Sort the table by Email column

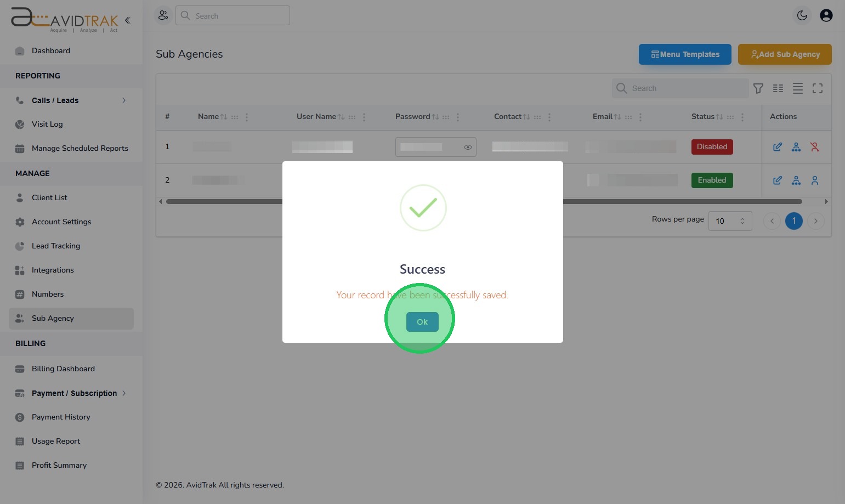point(617,117)
